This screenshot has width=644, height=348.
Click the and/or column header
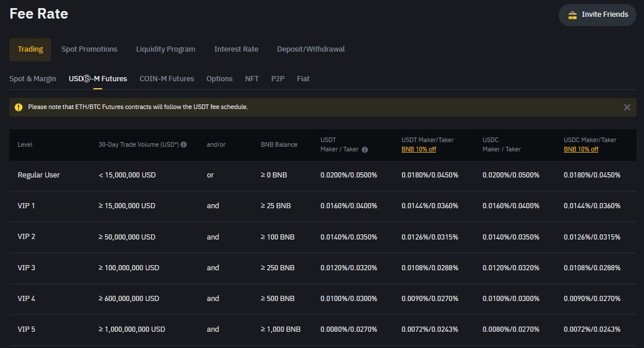tap(216, 145)
